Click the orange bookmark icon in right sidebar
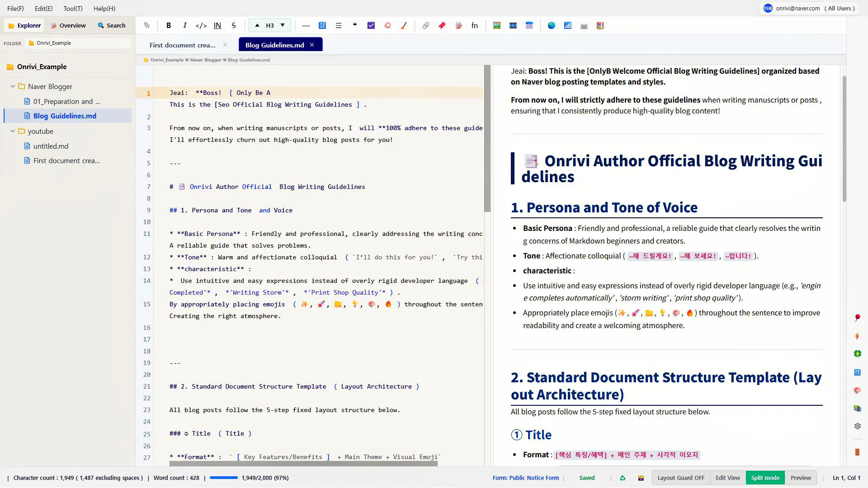 click(858, 452)
